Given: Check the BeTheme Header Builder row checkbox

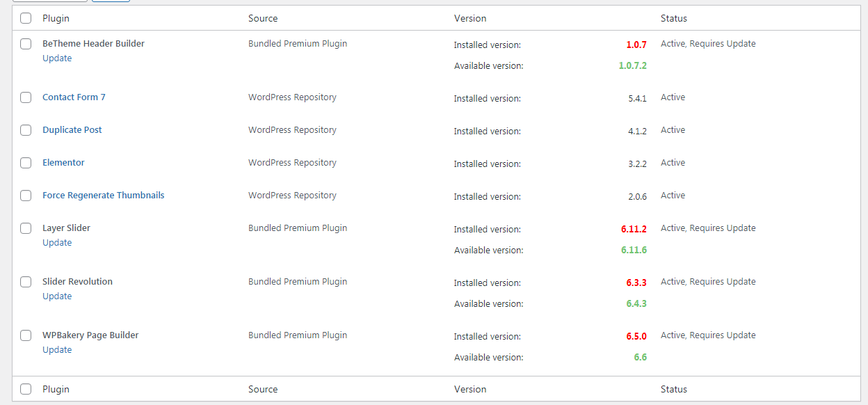Looking at the screenshot, I should coord(26,44).
